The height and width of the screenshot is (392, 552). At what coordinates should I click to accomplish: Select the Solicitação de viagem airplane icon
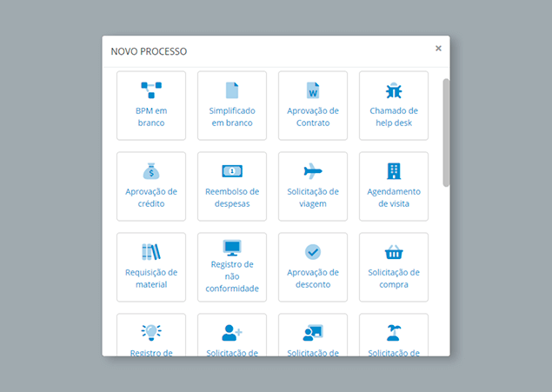pyautogui.click(x=313, y=170)
